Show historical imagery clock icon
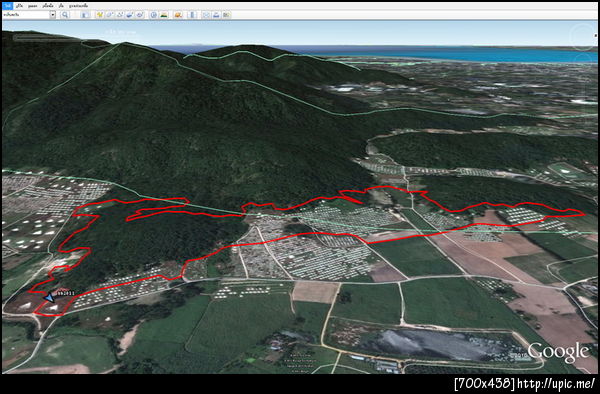The width and height of the screenshot is (600, 394). 153,15
